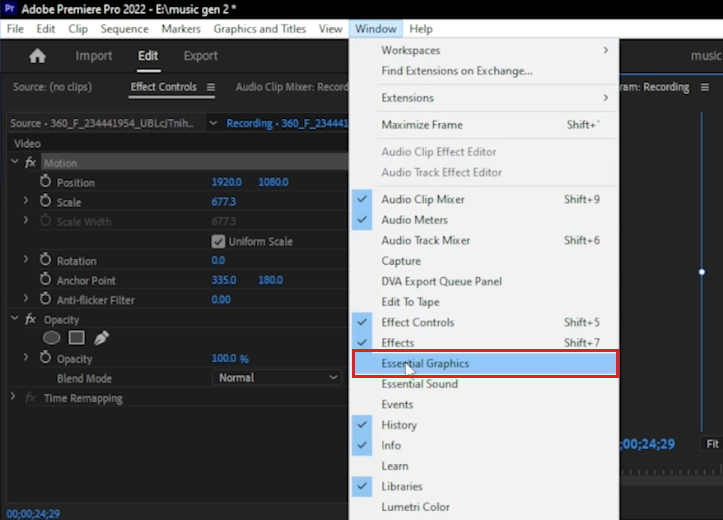Toggle the Opacity fx effect
Viewport: 723px width, 520px height.
coord(30,319)
